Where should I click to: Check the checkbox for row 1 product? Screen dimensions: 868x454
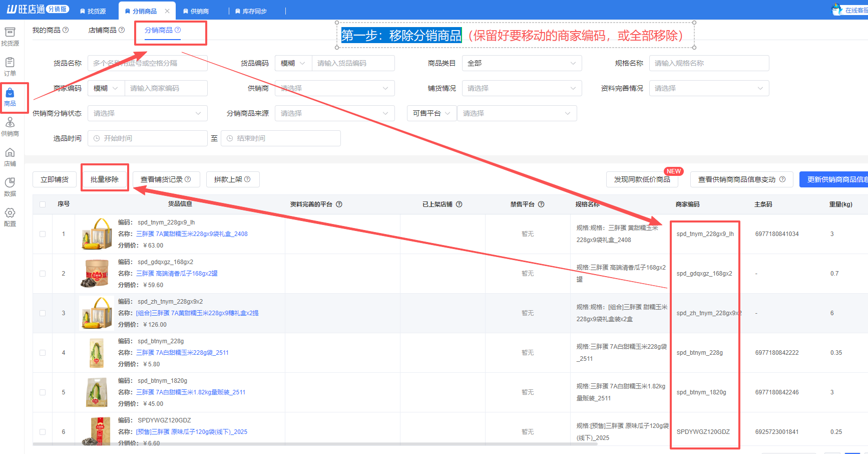pos(43,234)
